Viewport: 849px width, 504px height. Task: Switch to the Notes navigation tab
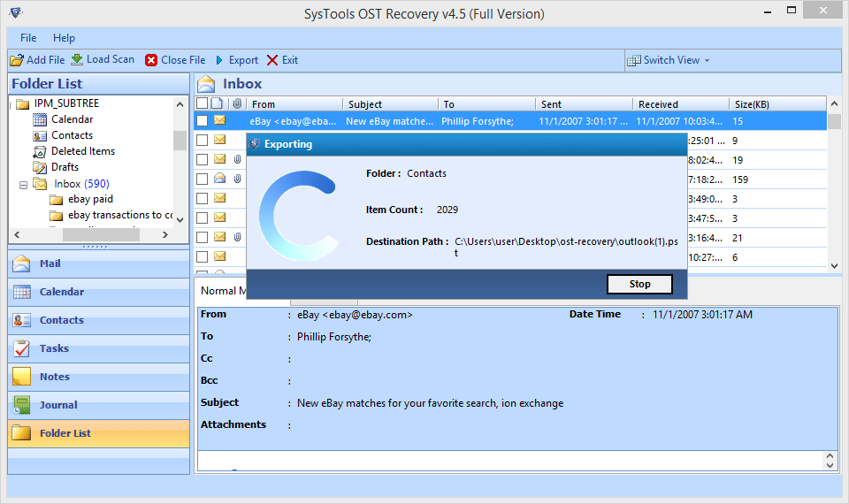pos(98,377)
